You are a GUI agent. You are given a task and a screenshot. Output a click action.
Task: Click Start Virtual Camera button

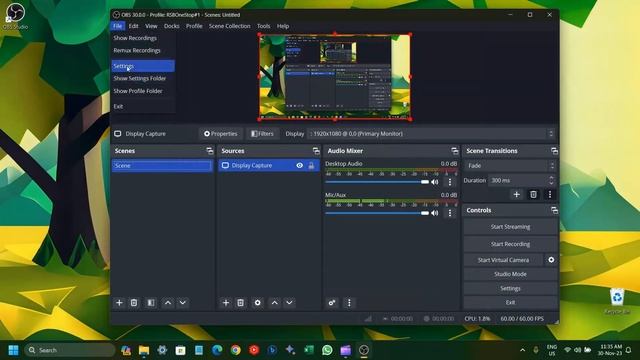[x=503, y=260]
